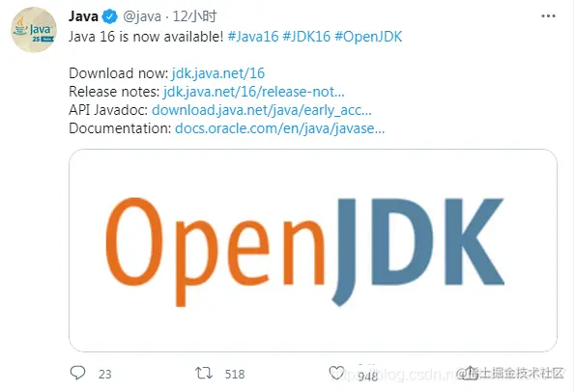Screen dimensions: 576x392
Task: Open the release notes link
Action: coord(254,92)
